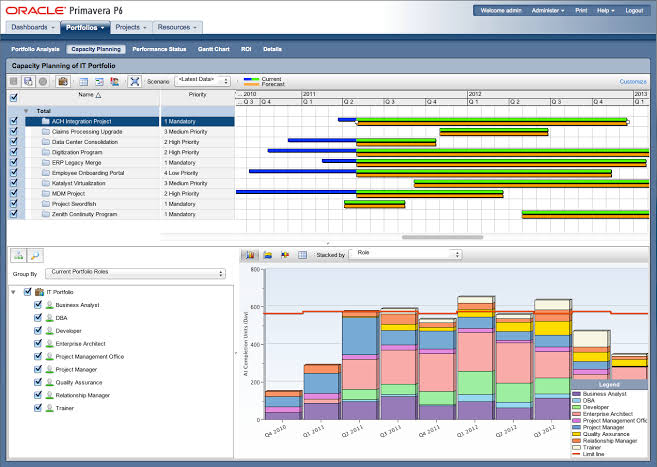
Task: Open the Stacked by Role dropdown
Action: click(x=406, y=254)
